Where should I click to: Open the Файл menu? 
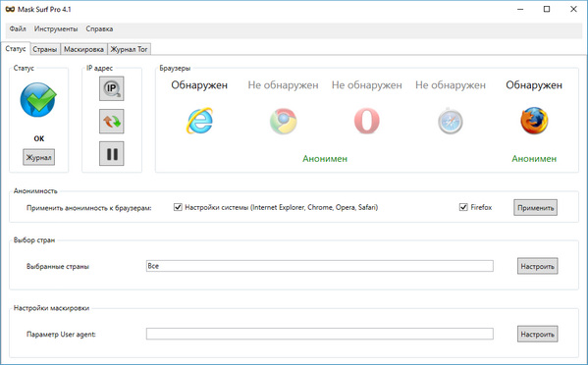tap(18, 28)
